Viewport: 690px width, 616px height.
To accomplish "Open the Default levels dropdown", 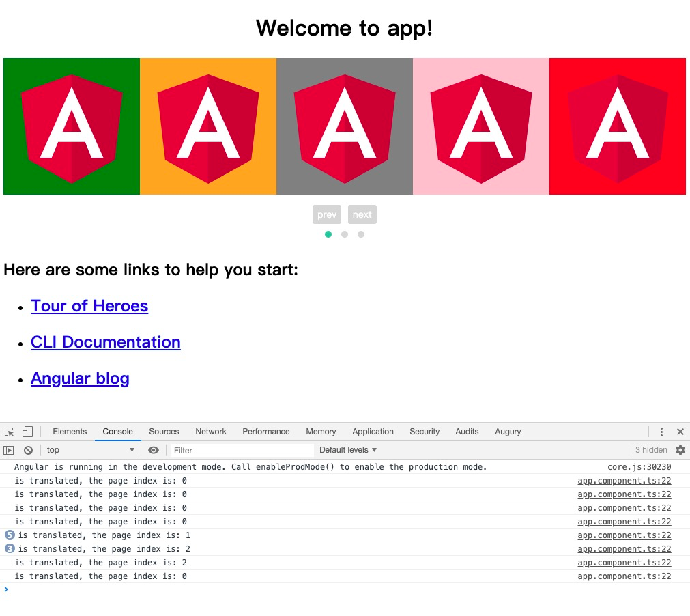I will coord(347,449).
